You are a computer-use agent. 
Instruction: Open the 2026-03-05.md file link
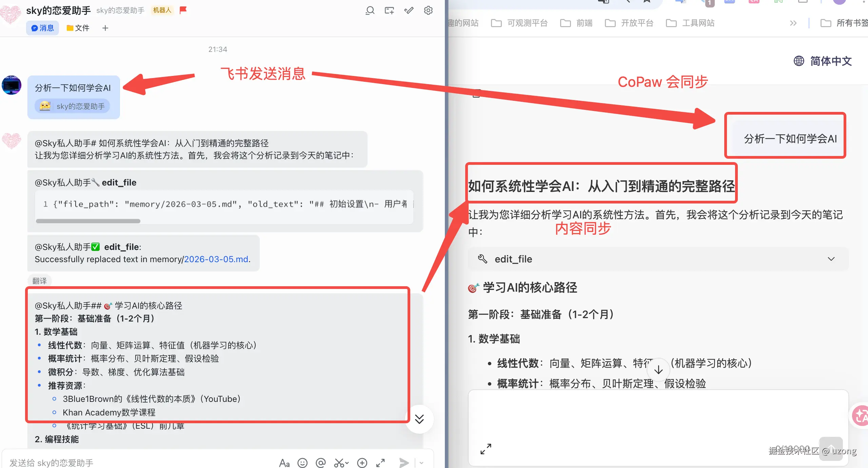click(216, 259)
